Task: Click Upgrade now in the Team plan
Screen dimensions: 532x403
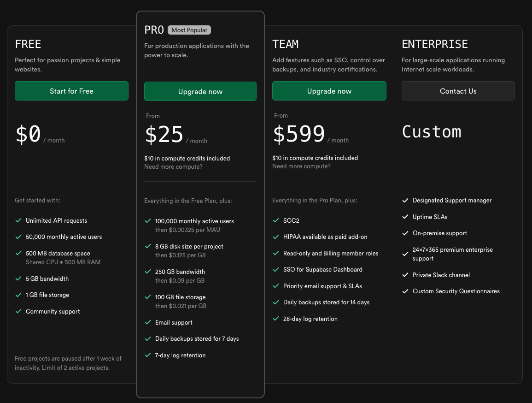Action: click(329, 91)
